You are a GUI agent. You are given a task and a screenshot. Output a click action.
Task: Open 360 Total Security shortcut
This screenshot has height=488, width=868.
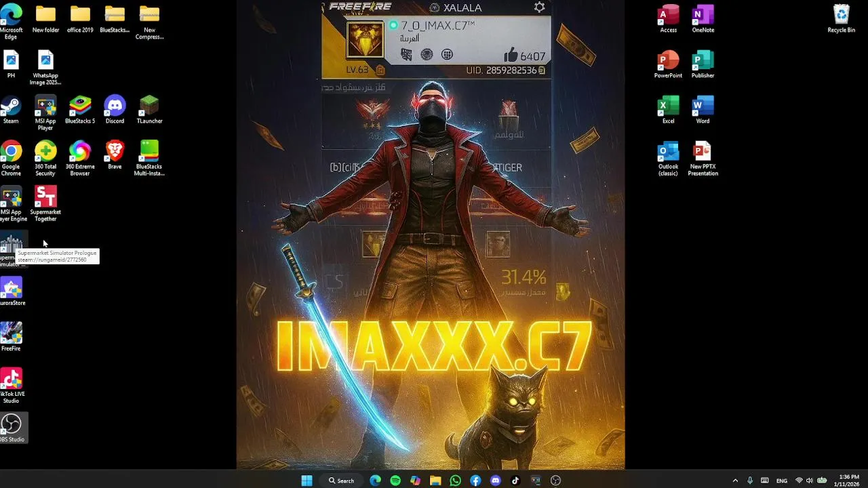point(45,158)
